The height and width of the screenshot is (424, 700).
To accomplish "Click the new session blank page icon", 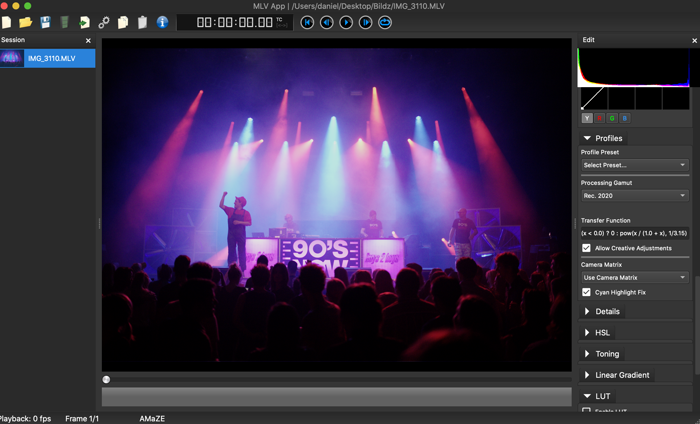I will pyautogui.click(x=6, y=22).
